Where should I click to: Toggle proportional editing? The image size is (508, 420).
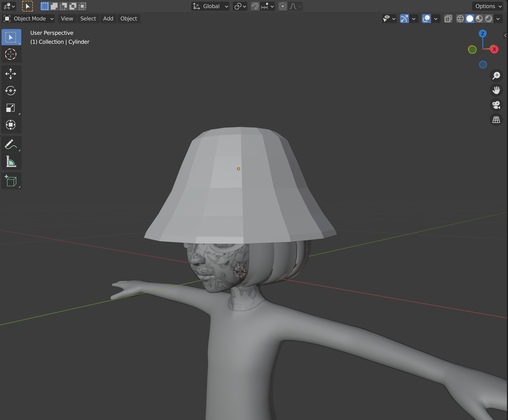(283, 6)
